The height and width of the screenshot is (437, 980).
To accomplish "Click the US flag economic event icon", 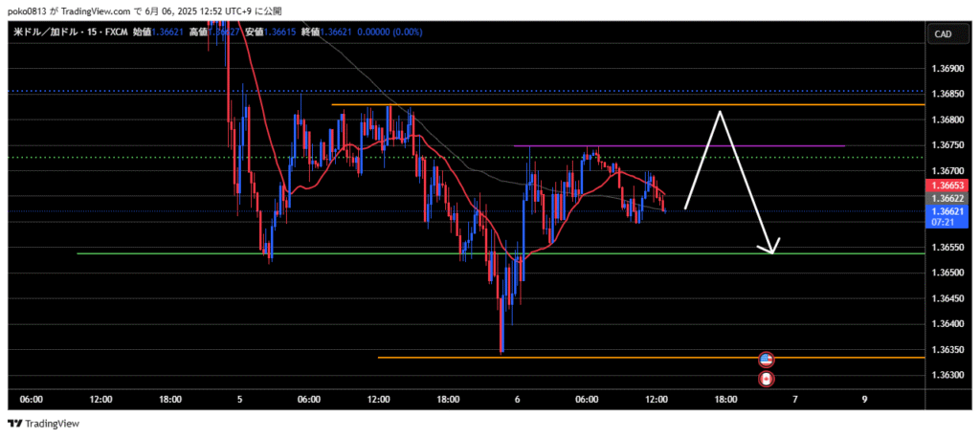I will 766,360.
